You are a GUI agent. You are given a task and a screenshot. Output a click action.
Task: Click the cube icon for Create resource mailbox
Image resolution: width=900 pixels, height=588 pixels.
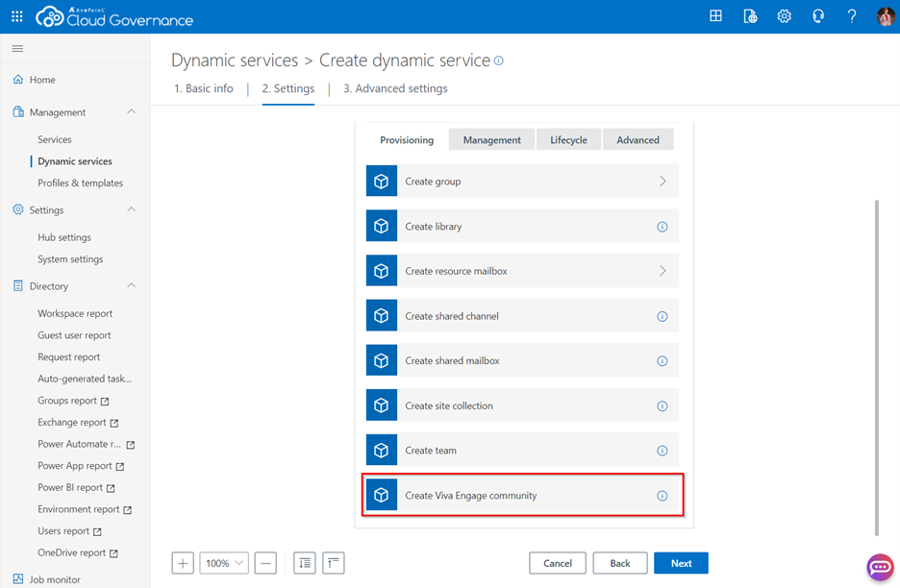[x=382, y=271]
